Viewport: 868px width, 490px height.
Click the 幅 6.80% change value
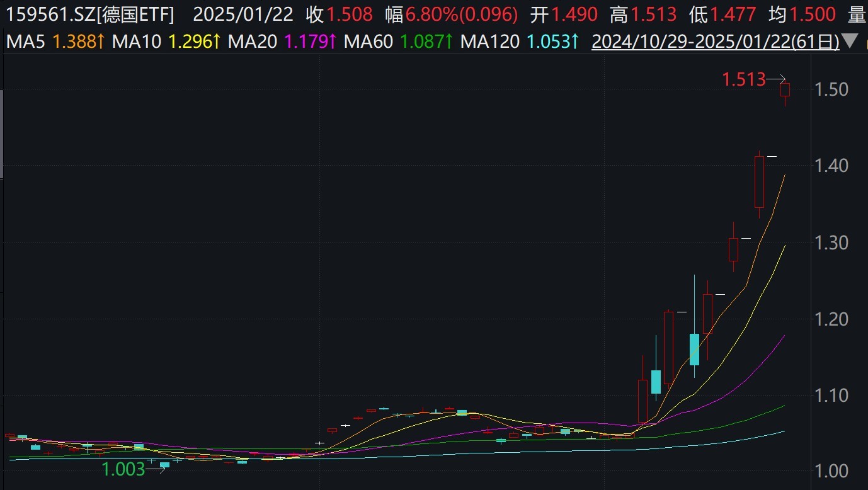coord(452,14)
